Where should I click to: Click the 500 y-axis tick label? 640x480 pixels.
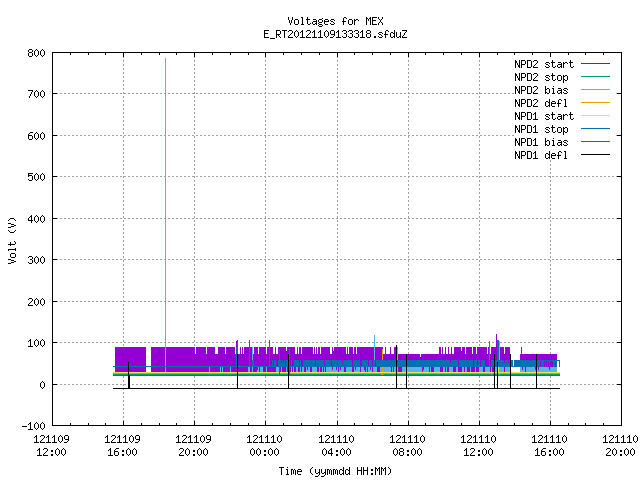pyautogui.click(x=36, y=177)
